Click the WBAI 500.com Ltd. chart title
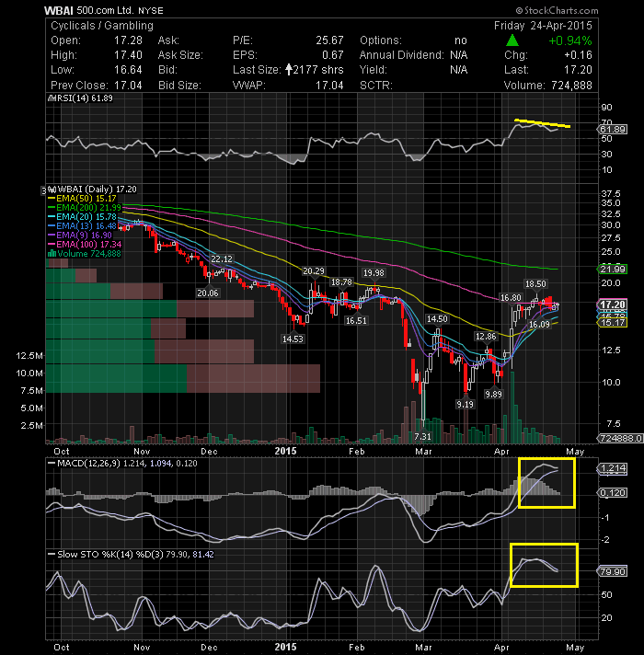 pos(104,10)
